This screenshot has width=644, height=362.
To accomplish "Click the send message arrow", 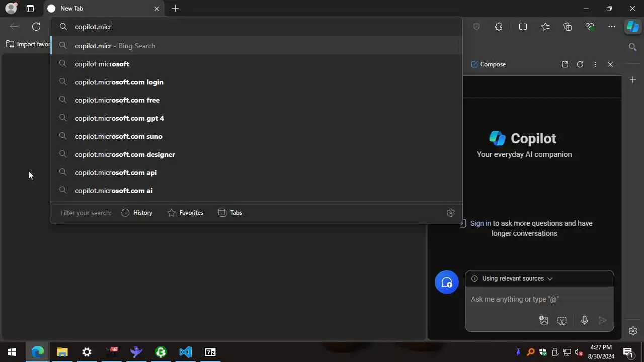I will coord(603,320).
